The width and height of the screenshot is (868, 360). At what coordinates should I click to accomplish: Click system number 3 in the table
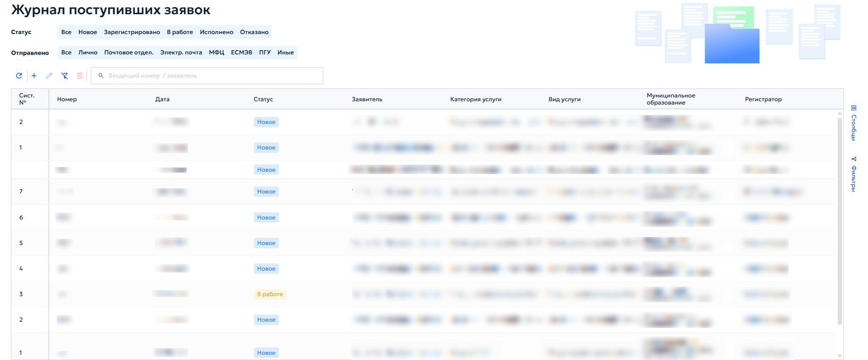click(x=21, y=294)
